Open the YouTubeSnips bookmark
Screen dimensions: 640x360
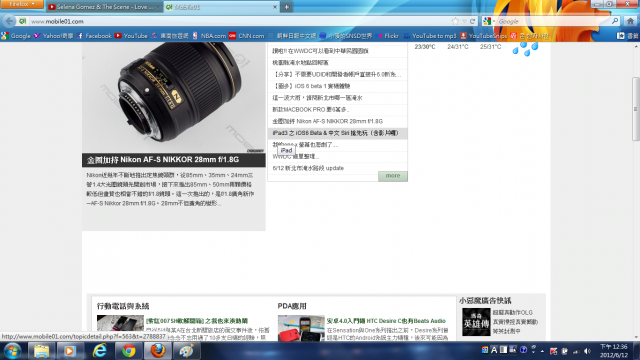click(483, 36)
